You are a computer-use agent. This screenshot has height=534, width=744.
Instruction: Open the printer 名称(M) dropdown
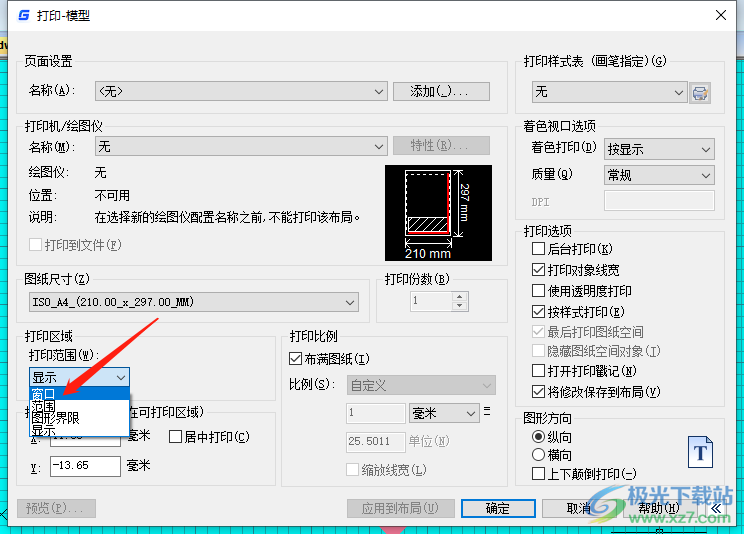click(241, 146)
